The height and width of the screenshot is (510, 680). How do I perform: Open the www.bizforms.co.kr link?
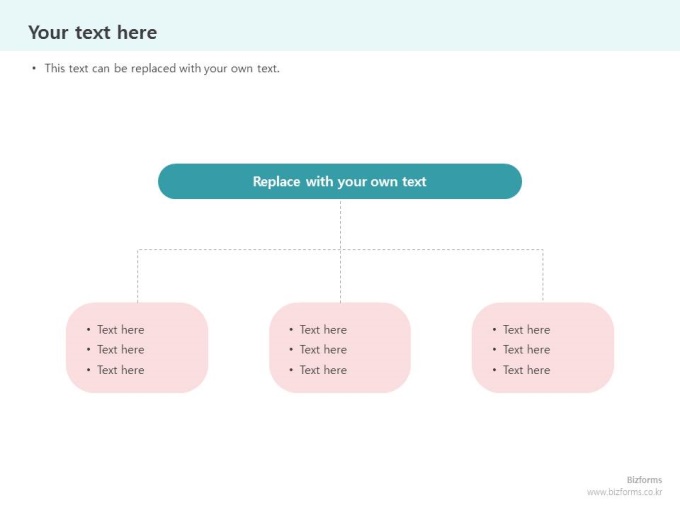click(624, 492)
